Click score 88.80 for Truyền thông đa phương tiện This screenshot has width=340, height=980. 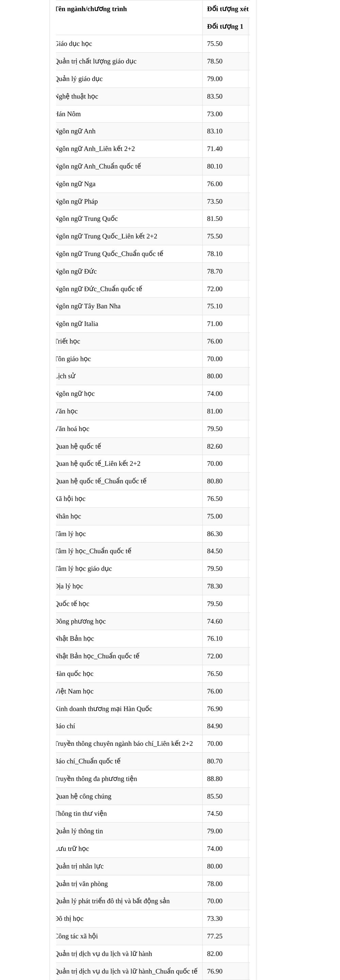[x=215, y=779]
